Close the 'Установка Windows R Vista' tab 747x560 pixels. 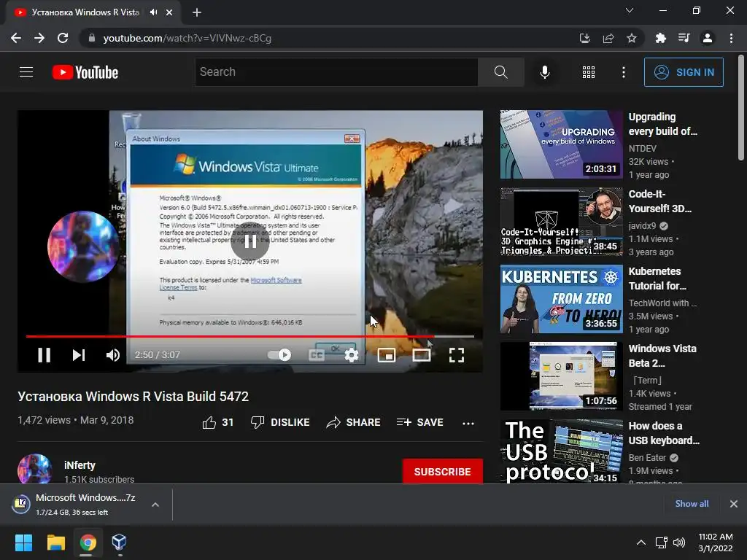click(169, 12)
